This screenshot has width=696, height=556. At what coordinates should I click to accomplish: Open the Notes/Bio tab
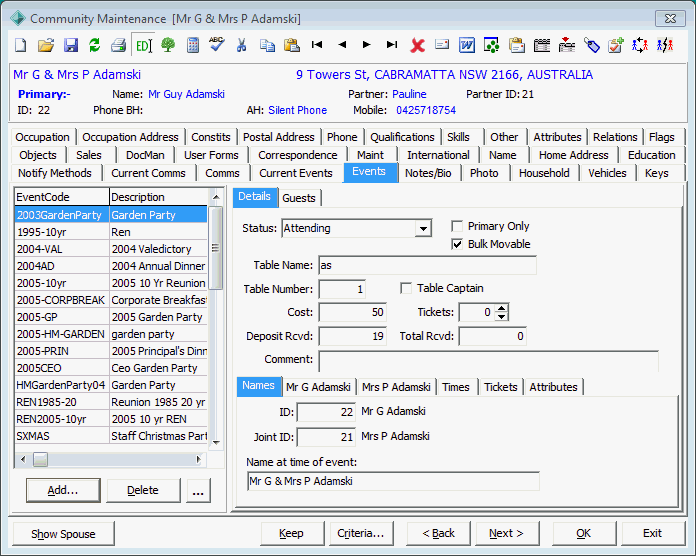(x=428, y=173)
